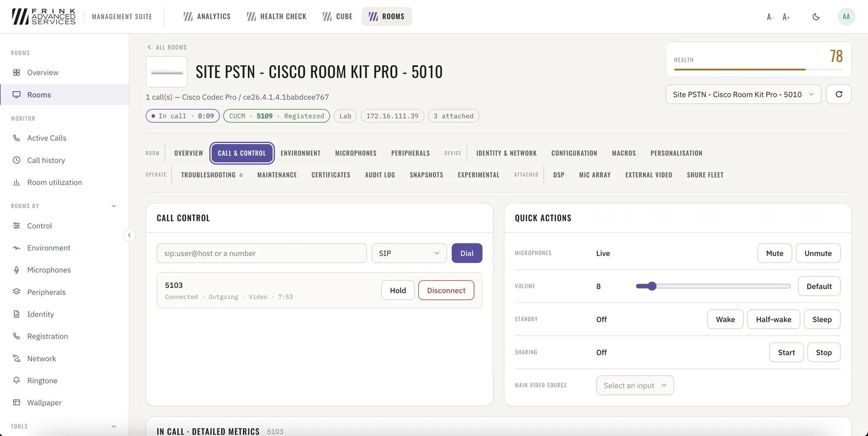Screen dimensions: 868x436
Task: Click the Dial button
Action: tap(467, 253)
